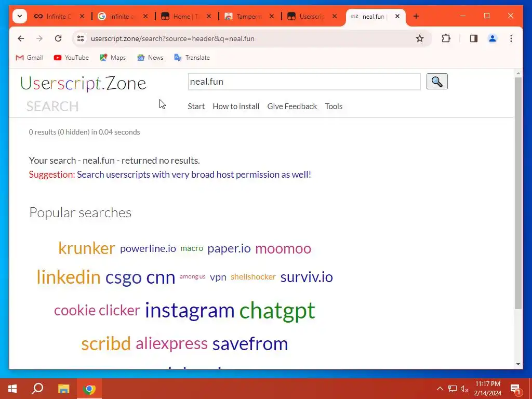Open Windows taskbar search
Image resolution: width=532 pixels, height=399 pixels.
37,389
